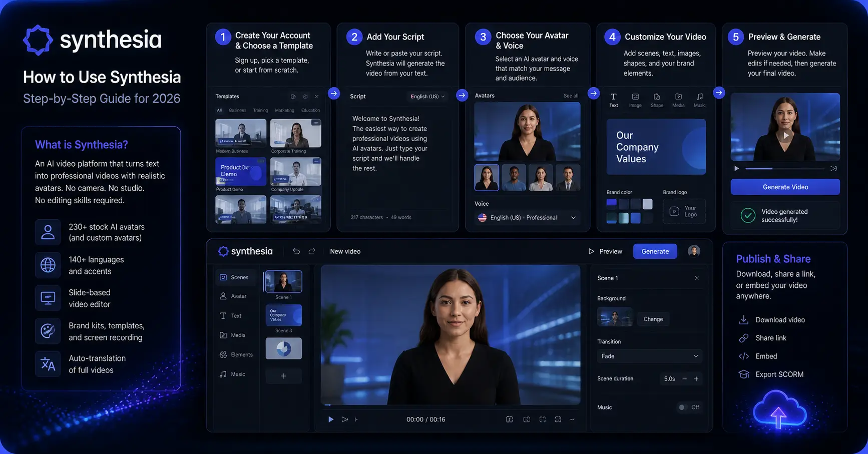Click the See all link in Avatars
Screen dimensions: 868x454
(571, 96)
